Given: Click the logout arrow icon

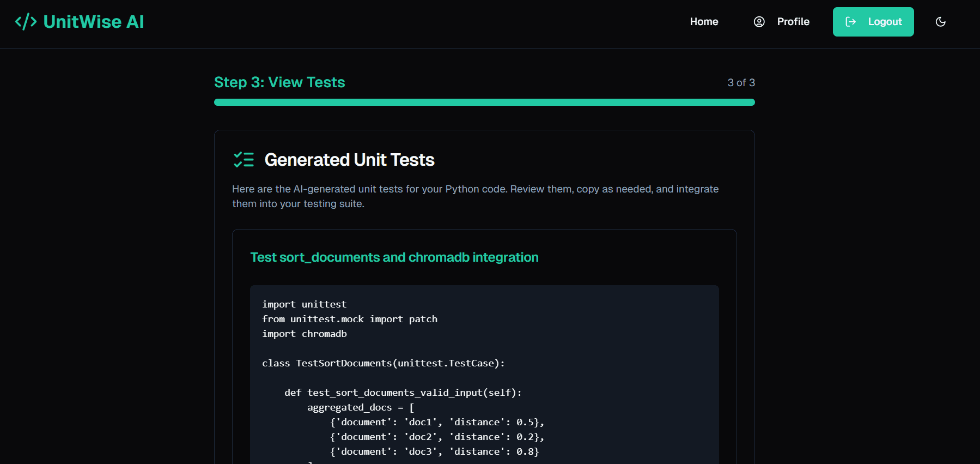Looking at the screenshot, I should click(x=850, y=22).
